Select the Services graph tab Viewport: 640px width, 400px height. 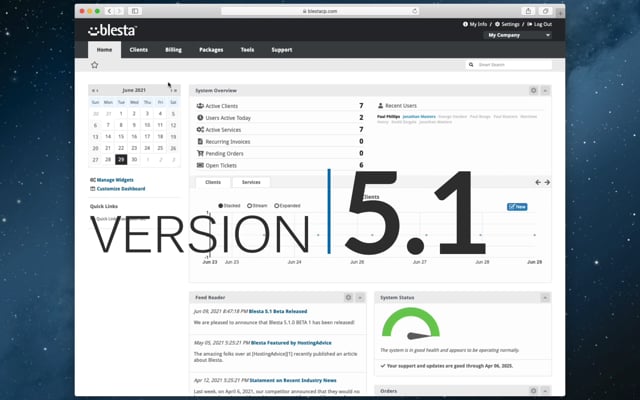(251, 182)
